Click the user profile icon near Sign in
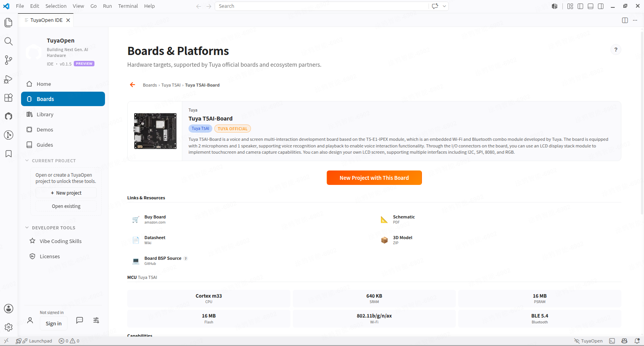The width and height of the screenshot is (644, 346). tap(30, 320)
